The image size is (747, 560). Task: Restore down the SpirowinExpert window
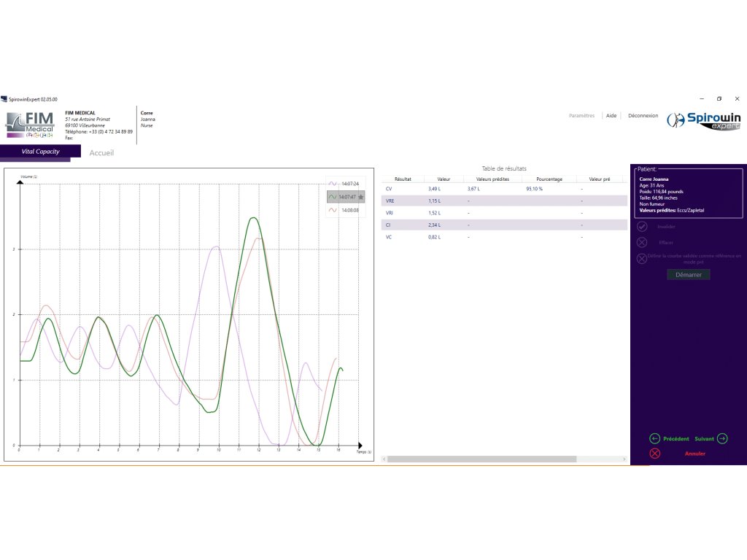point(719,98)
